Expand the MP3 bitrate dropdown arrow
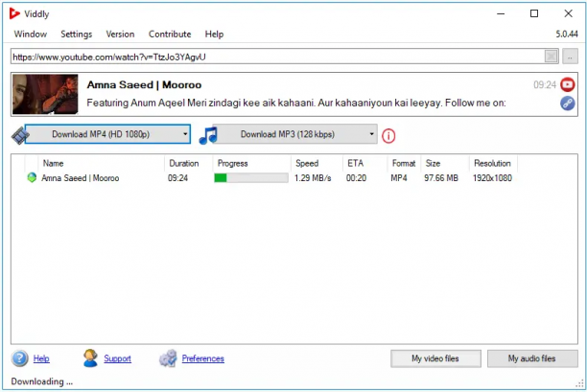The width and height of the screenshot is (587, 392). [371, 134]
